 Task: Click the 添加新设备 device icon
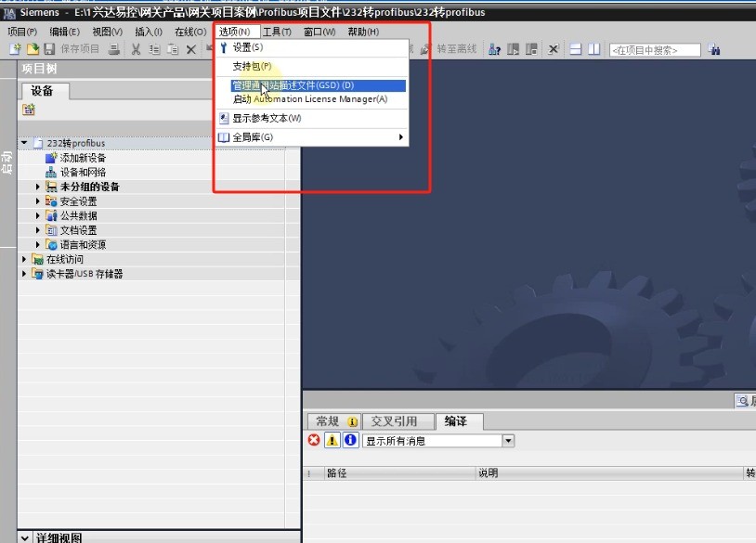tap(51, 158)
